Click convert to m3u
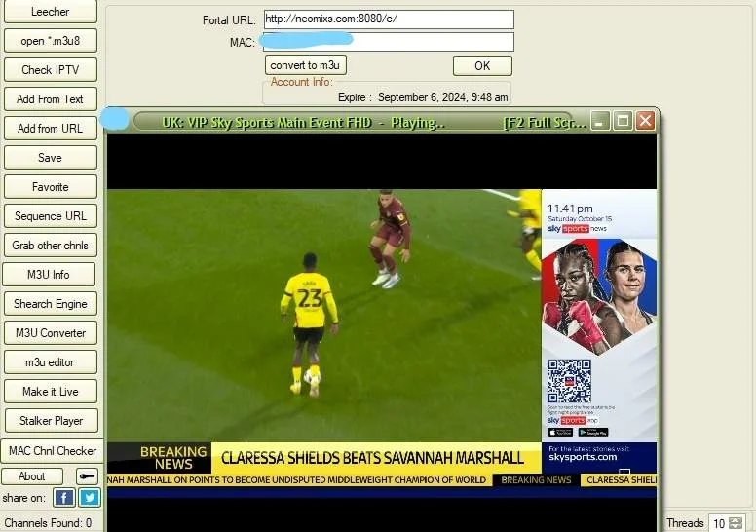This screenshot has height=532, width=756. tap(305, 65)
